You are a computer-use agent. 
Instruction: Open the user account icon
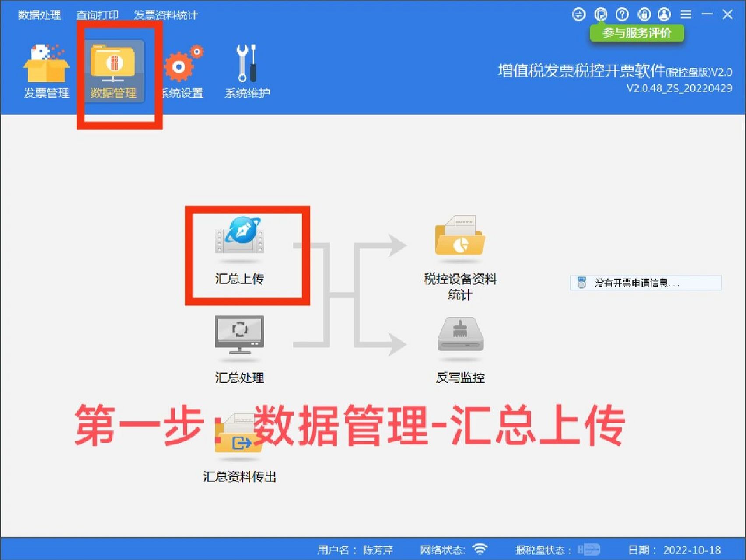click(664, 14)
